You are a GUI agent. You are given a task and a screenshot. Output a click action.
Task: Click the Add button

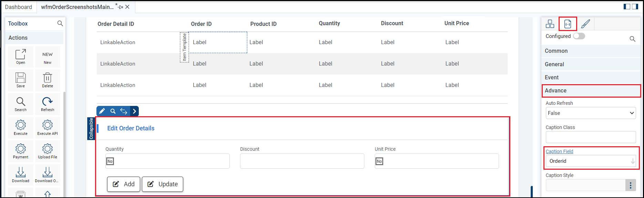coord(124,184)
